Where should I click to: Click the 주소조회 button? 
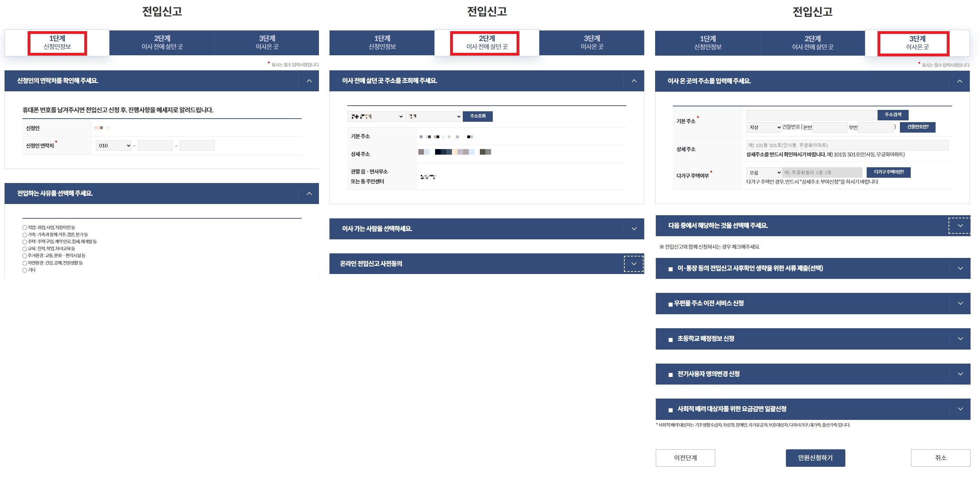(x=478, y=117)
